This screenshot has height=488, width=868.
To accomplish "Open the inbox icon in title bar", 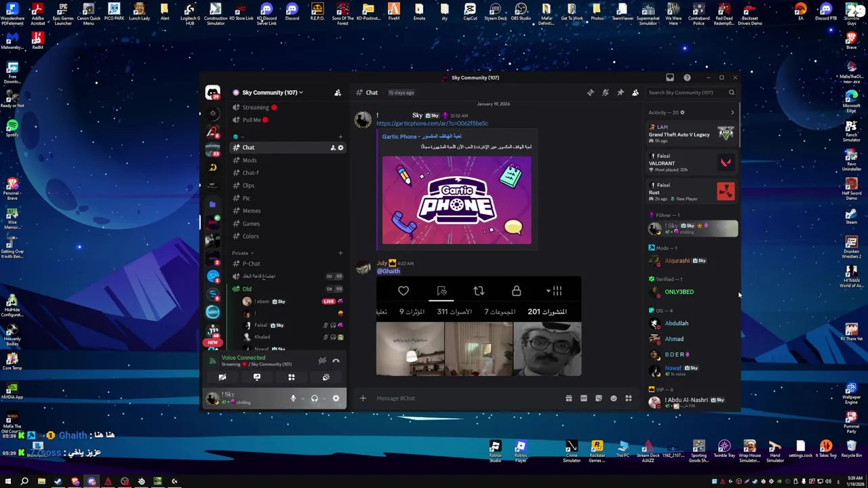I will click(x=670, y=78).
